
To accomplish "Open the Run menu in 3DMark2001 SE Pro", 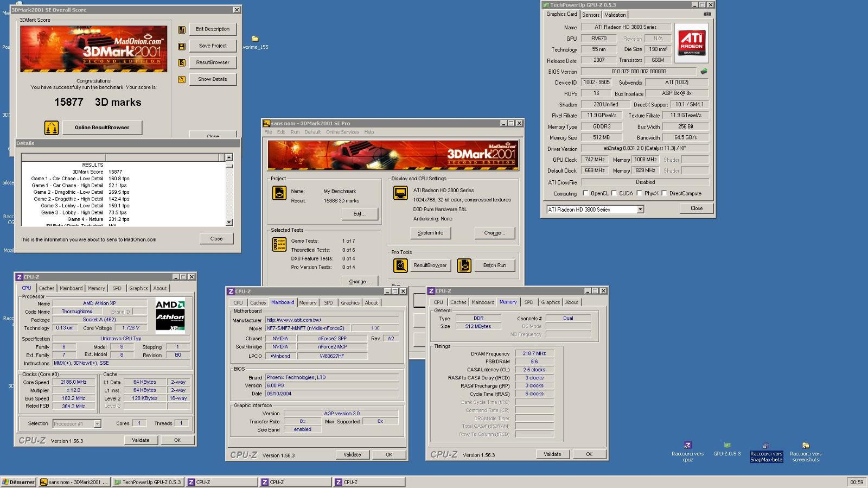I will pyautogui.click(x=295, y=132).
